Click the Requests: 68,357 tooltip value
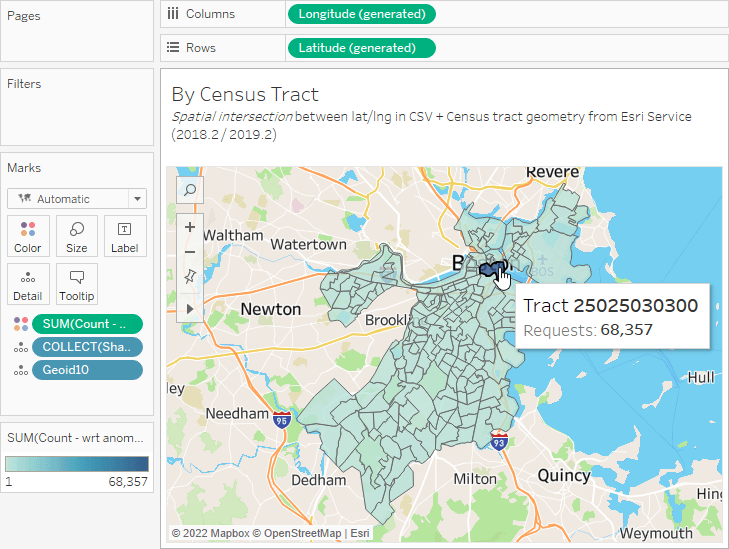The width and height of the screenshot is (729, 549). coord(626,330)
